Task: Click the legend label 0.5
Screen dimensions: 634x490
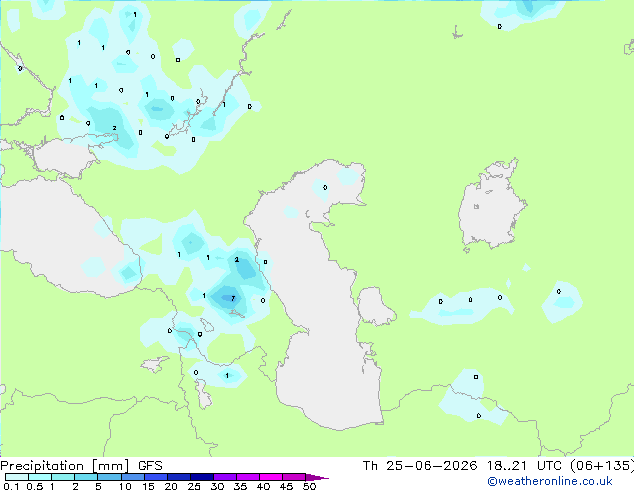Action: click(35, 486)
